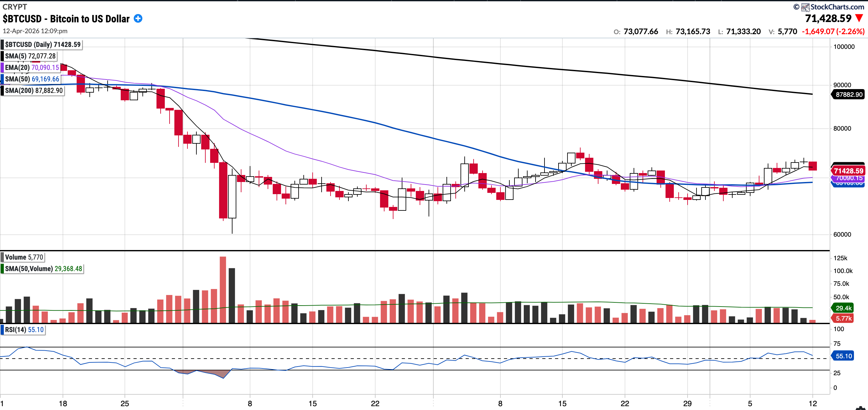The height and width of the screenshot is (410, 868).
Task: Click the green 29.4k volume average tag
Action: pyautogui.click(x=843, y=308)
